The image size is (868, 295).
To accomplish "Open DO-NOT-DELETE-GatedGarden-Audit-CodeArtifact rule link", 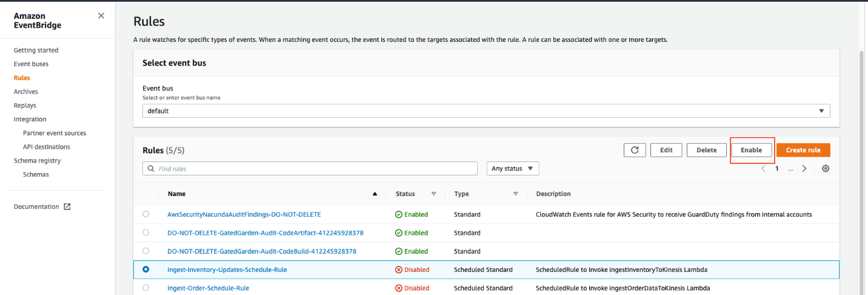I will [265, 232].
